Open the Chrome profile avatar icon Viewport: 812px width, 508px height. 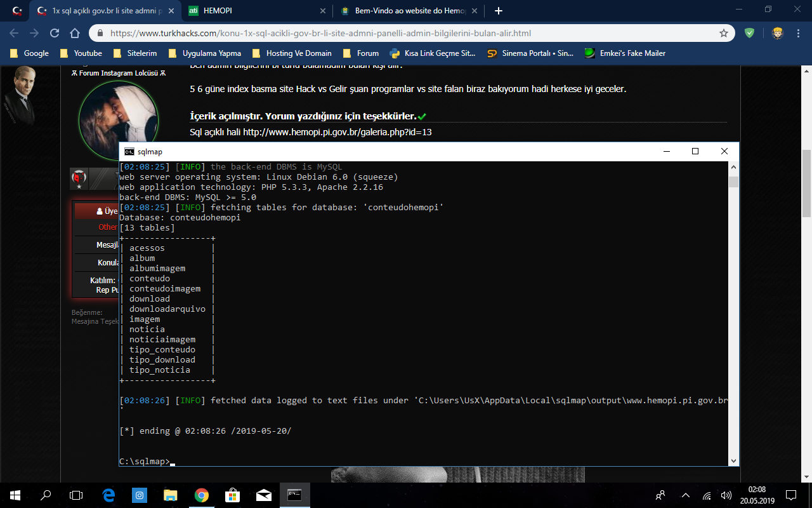point(777,33)
